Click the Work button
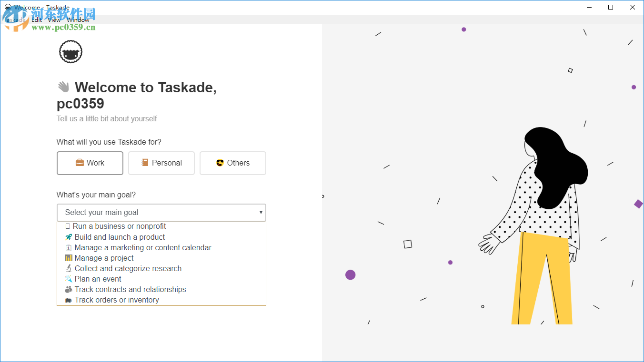 click(90, 163)
